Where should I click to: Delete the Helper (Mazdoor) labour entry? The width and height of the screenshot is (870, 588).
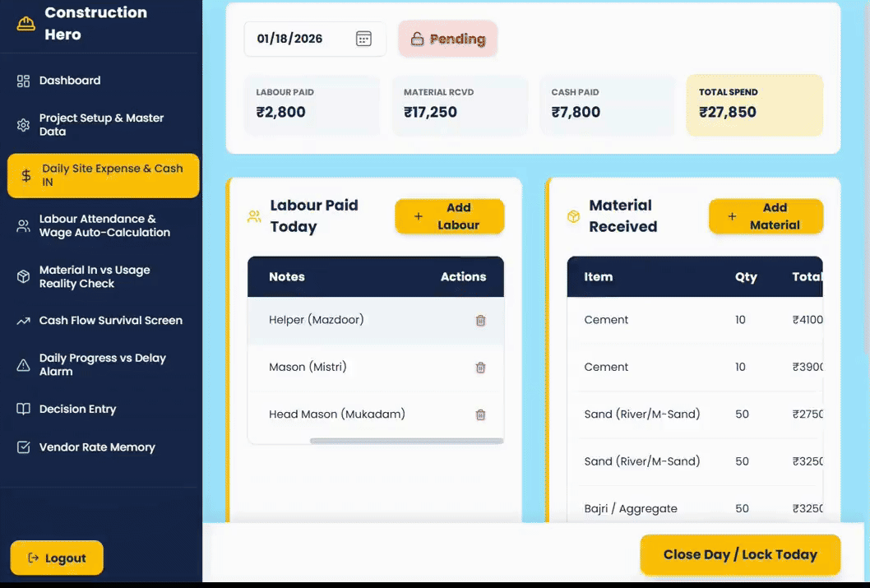pos(480,321)
